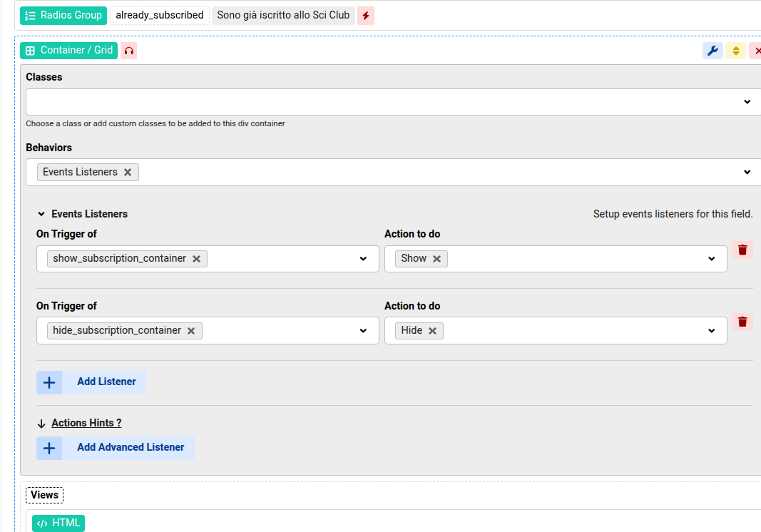Collapse the Events Listeners section
This screenshot has height=532, width=761.
coord(41,214)
